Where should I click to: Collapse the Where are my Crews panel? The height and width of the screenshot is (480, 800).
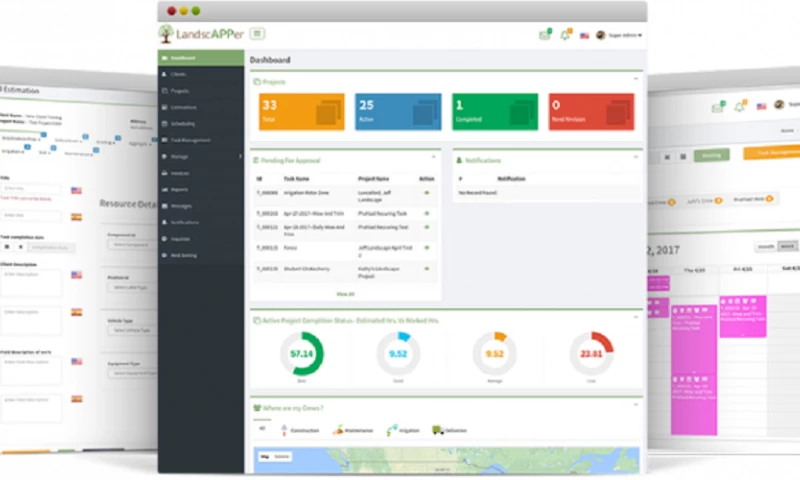click(x=636, y=405)
